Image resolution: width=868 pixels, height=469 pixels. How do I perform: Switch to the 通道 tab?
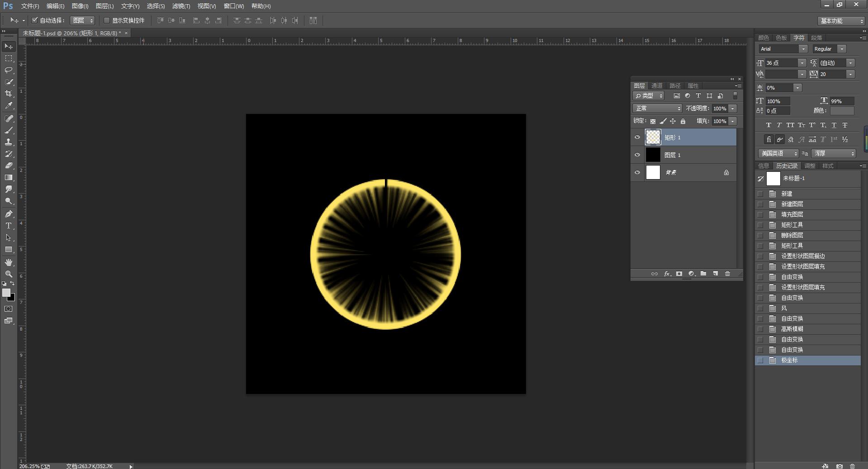(657, 85)
